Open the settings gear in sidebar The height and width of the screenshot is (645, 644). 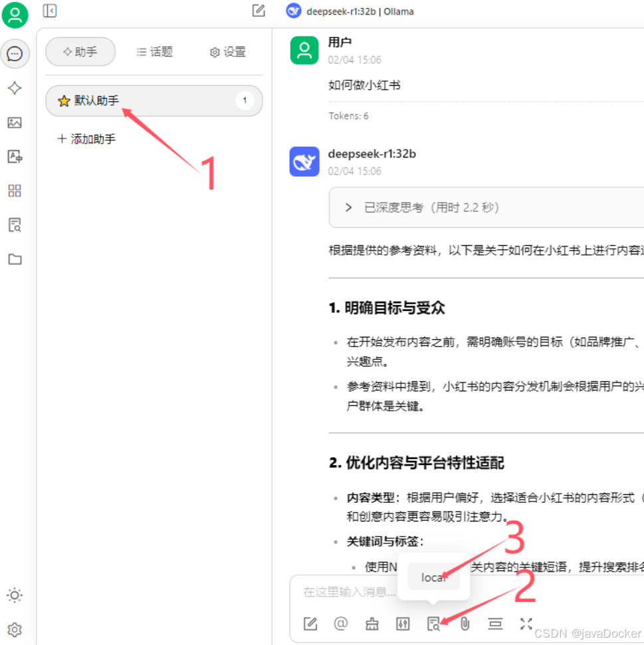[15, 629]
